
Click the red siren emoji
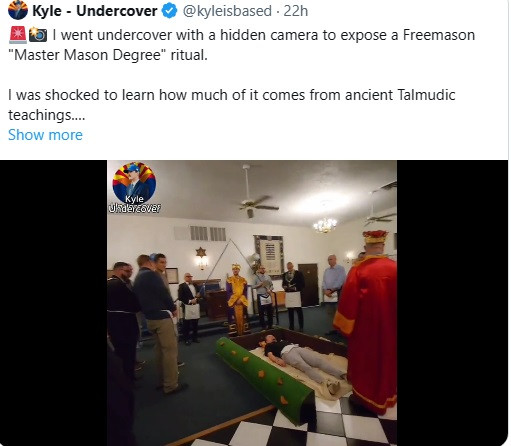pyautogui.click(x=18, y=35)
